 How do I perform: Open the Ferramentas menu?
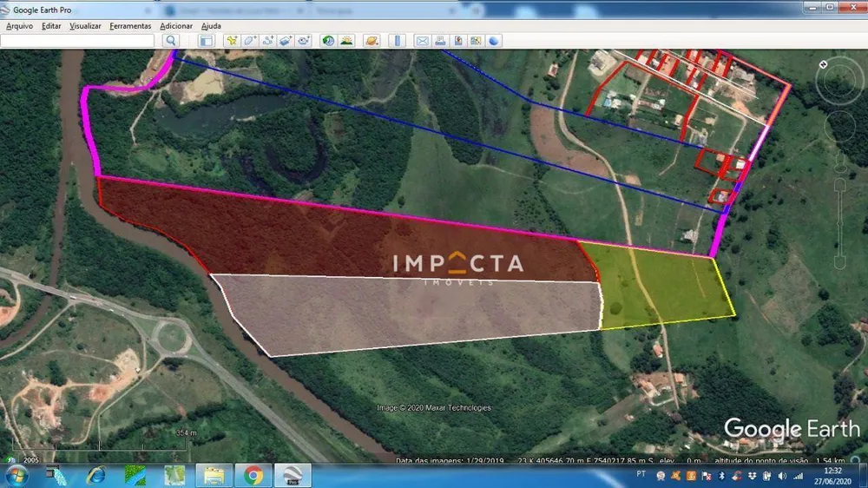click(130, 26)
